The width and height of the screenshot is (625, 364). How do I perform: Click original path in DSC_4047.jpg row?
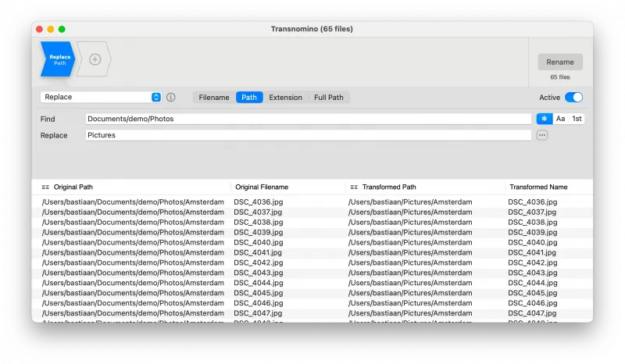click(x=133, y=313)
